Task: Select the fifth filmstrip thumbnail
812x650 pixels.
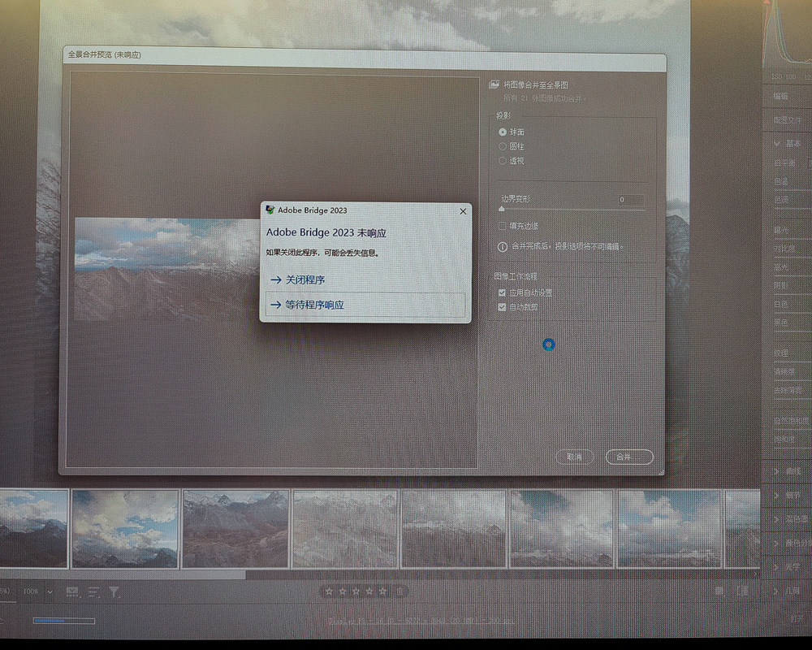Action: pos(454,529)
